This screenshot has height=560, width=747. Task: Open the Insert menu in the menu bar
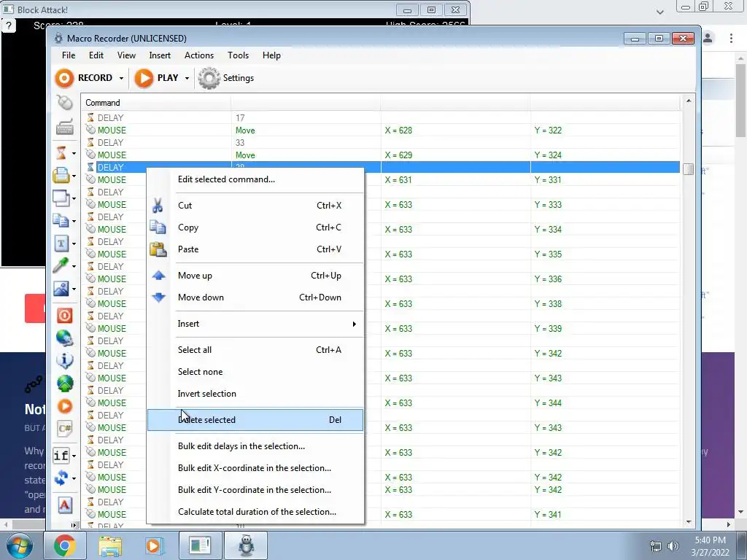point(160,55)
